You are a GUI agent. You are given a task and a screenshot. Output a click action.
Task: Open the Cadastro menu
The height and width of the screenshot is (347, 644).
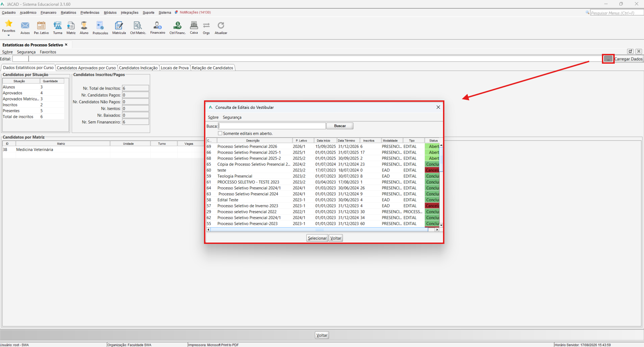pos(9,12)
